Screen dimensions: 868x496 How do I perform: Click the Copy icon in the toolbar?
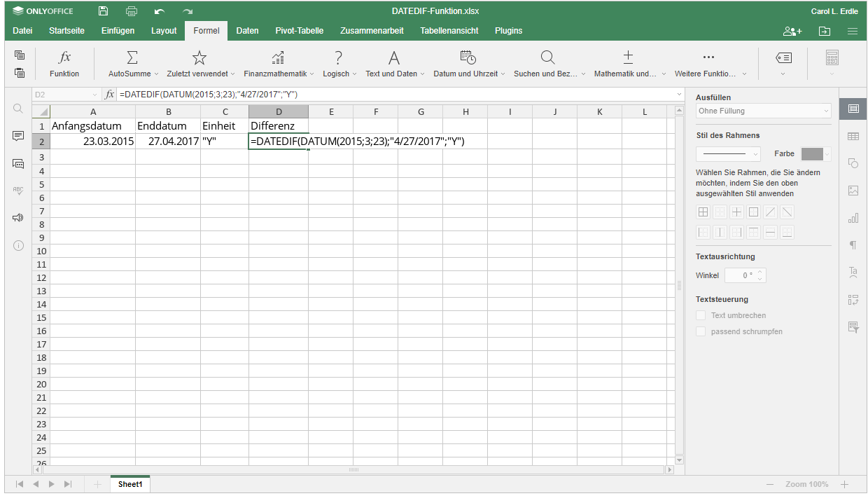(x=20, y=55)
